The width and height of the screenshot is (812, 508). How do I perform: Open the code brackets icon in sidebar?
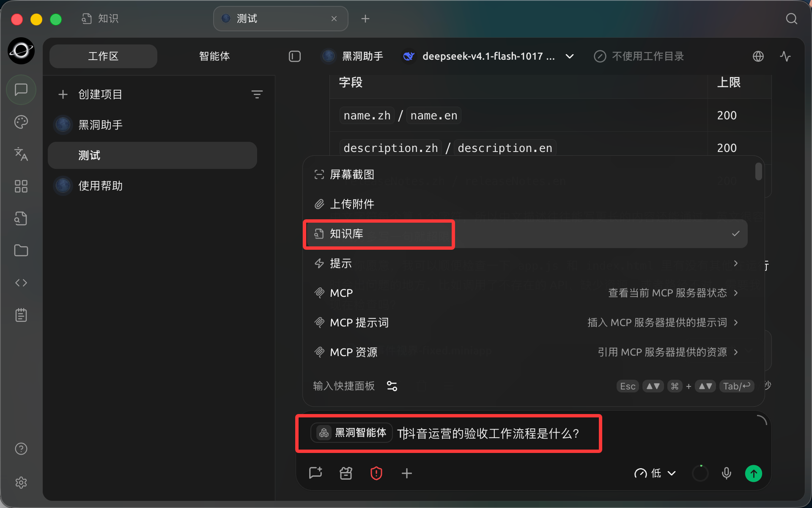click(21, 283)
